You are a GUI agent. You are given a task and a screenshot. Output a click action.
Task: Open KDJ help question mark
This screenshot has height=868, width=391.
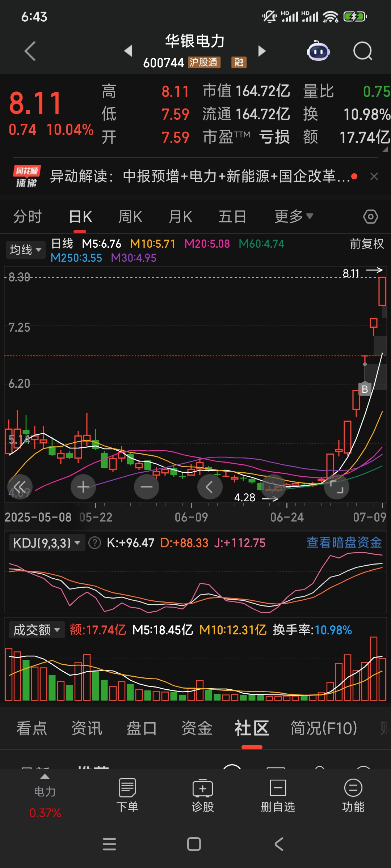[95, 543]
